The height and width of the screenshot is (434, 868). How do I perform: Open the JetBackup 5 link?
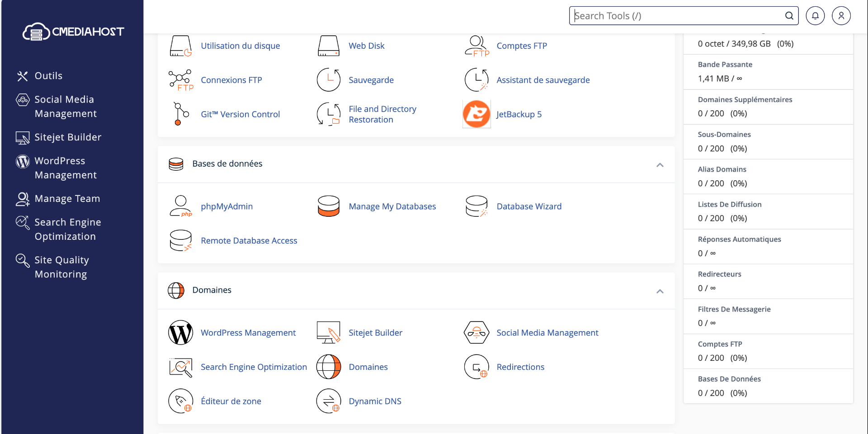click(x=519, y=114)
